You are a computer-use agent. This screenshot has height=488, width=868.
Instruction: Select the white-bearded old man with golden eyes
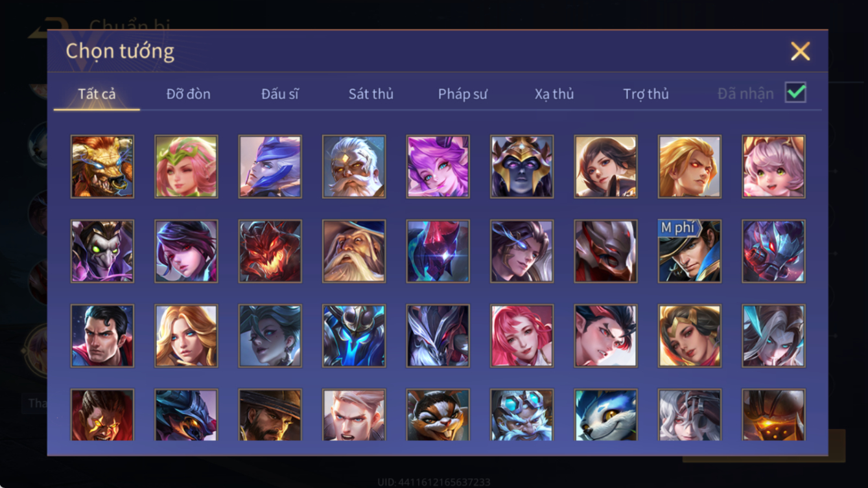coord(354,167)
